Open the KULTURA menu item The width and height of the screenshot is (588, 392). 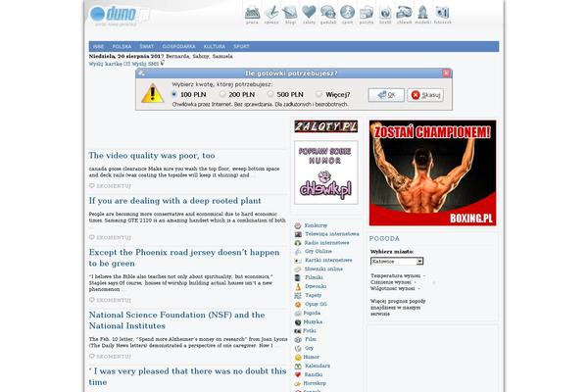(215, 46)
